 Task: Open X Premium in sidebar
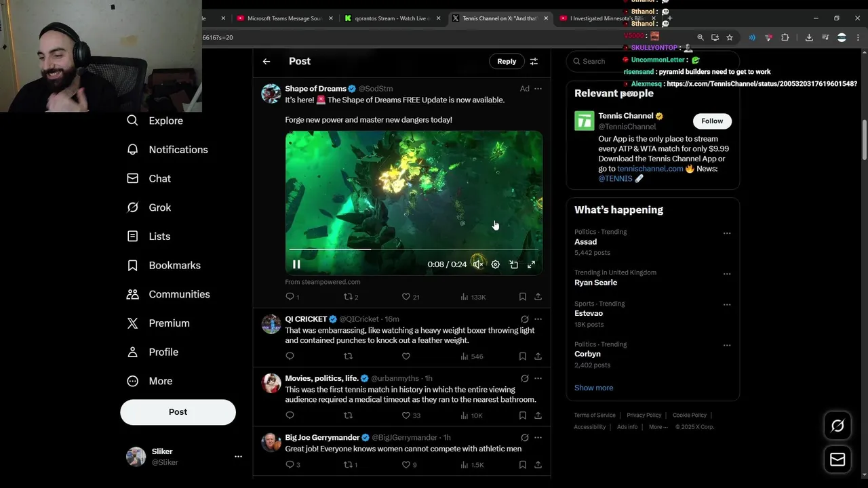coord(159,323)
